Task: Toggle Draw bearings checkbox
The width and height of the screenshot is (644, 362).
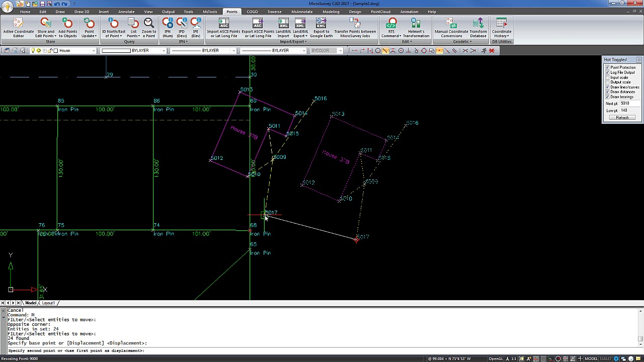Action: [607, 97]
